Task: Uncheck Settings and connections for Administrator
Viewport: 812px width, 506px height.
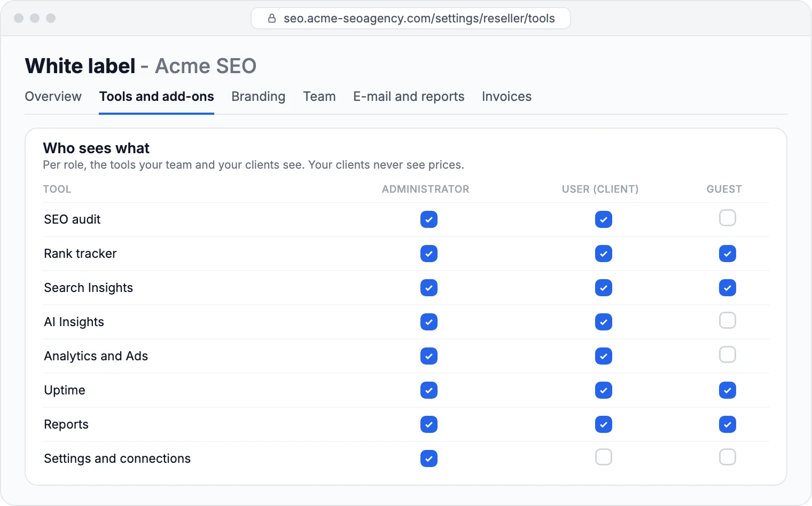Action: [x=429, y=458]
